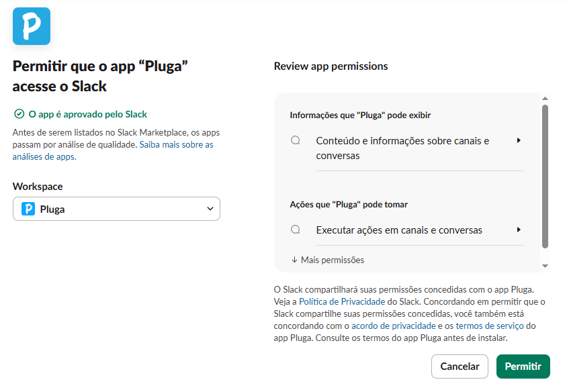Open Slack's Política de Privacidade link
This screenshot has height=392, width=569.
pos(342,301)
